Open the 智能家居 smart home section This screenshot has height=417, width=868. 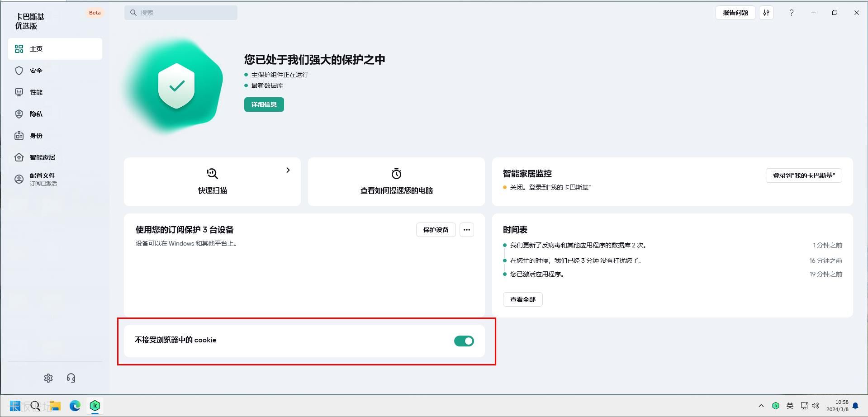point(55,157)
